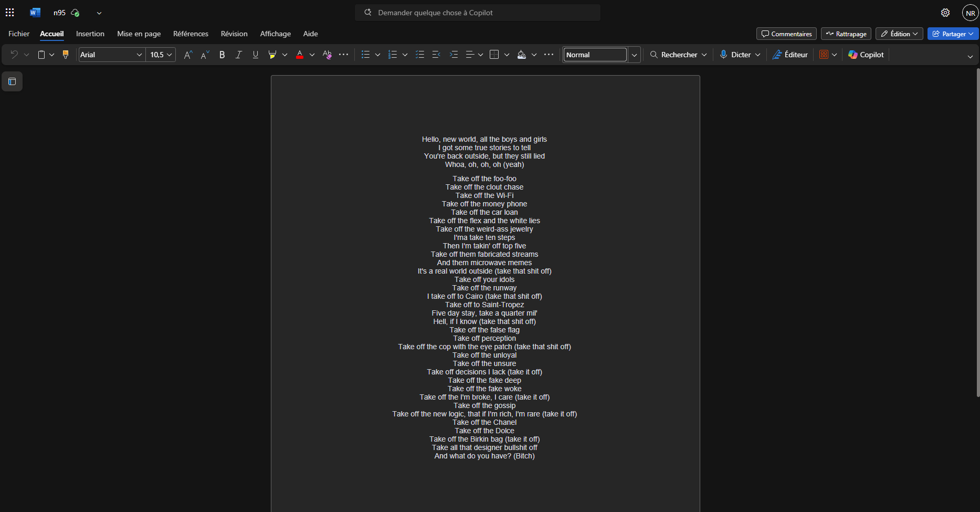Open the font size 10,5 dropdown

[x=169, y=55]
